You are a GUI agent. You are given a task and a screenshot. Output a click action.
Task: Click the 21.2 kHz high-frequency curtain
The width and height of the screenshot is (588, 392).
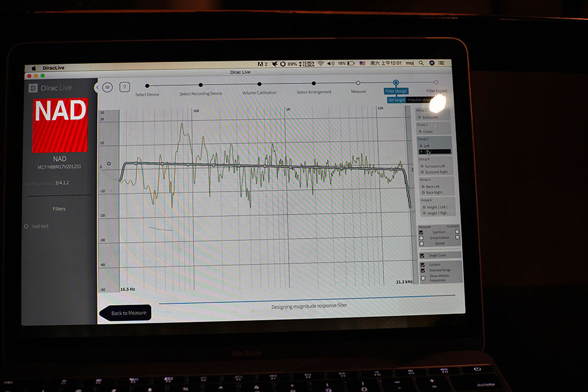[409, 195]
